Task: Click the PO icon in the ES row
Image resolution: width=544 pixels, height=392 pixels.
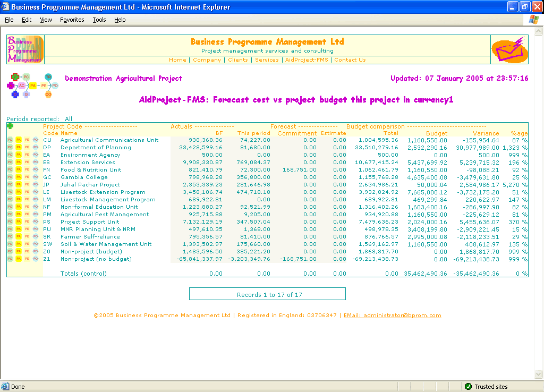Action: [36, 162]
